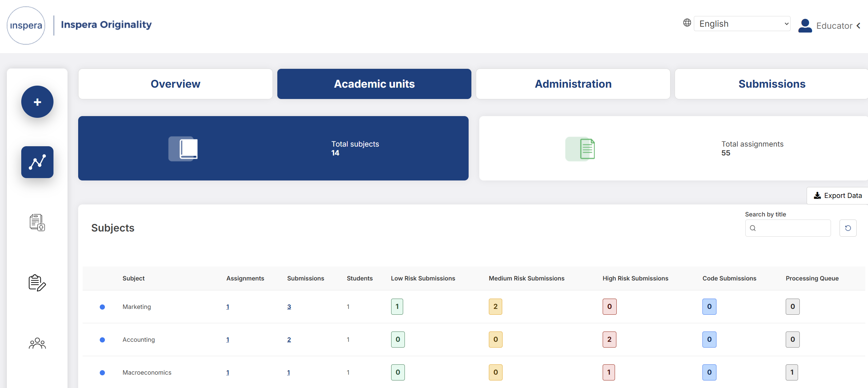Click the book icon in Total subjects card

(183, 149)
